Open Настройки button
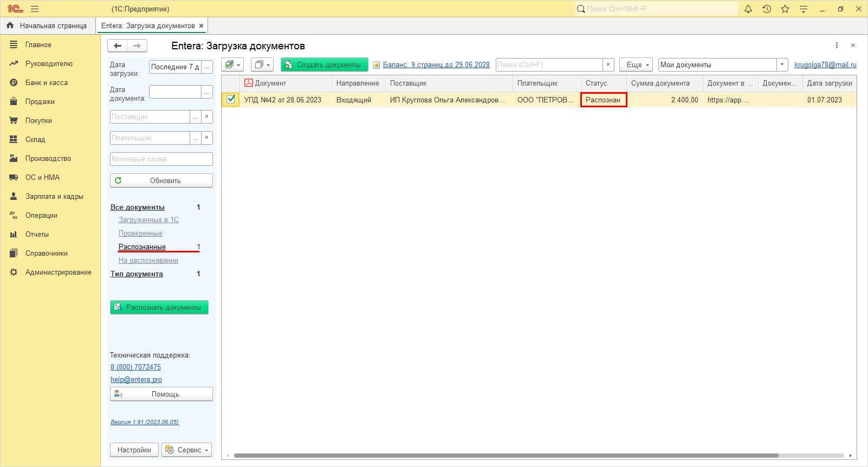 coord(134,450)
